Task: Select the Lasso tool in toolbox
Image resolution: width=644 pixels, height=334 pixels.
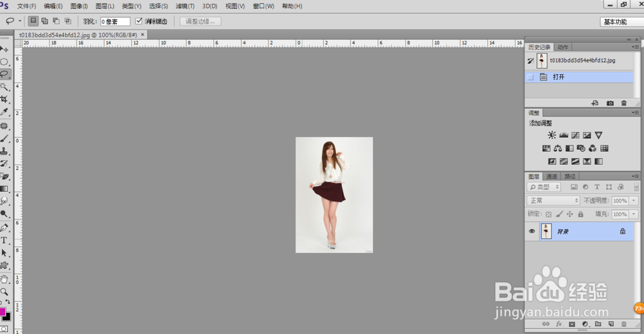Action: [x=4, y=74]
